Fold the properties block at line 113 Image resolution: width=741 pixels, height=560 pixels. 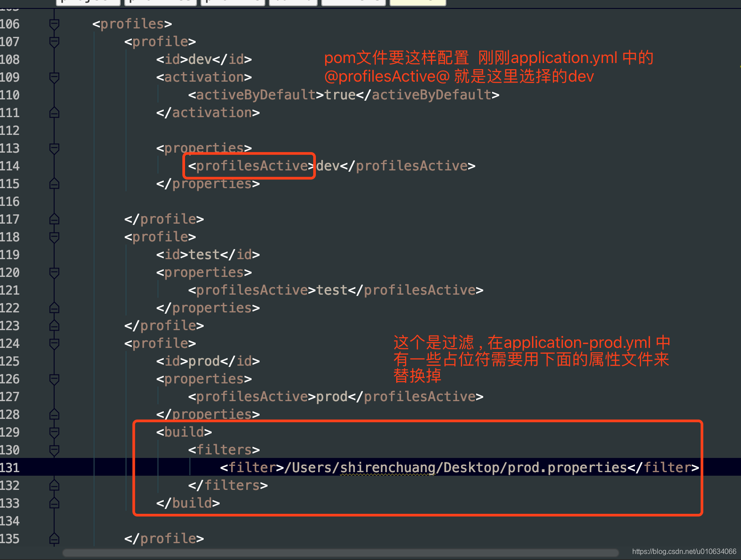(54, 148)
